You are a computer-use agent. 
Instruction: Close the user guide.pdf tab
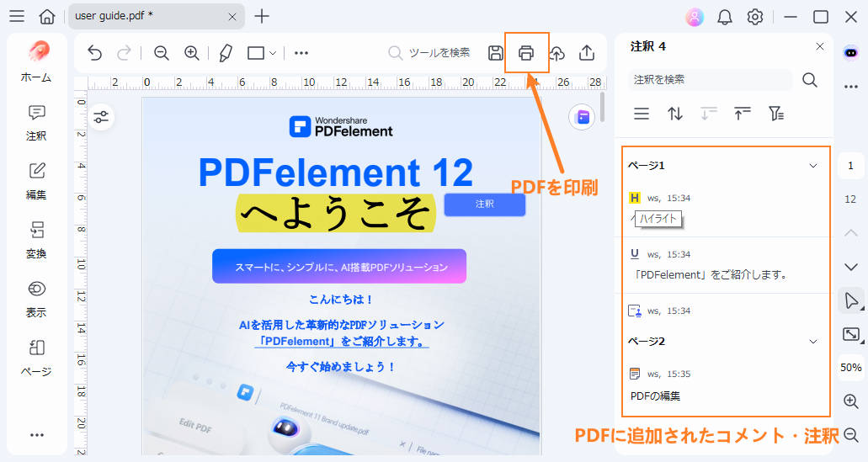pos(232,17)
